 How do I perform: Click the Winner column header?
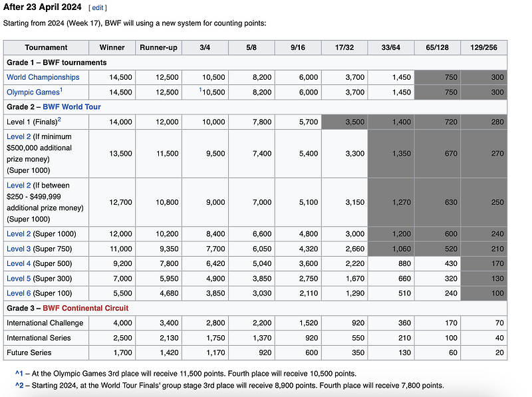pyautogui.click(x=112, y=47)
